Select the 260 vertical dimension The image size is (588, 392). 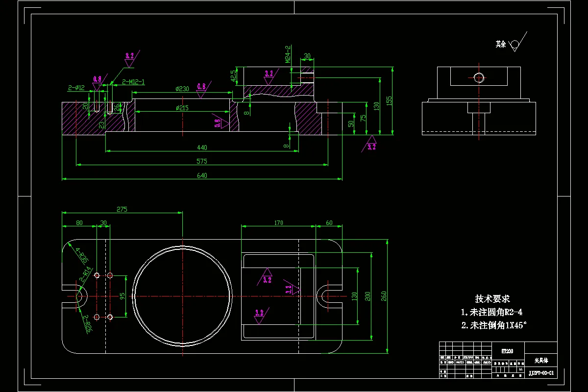coord(384,296)
